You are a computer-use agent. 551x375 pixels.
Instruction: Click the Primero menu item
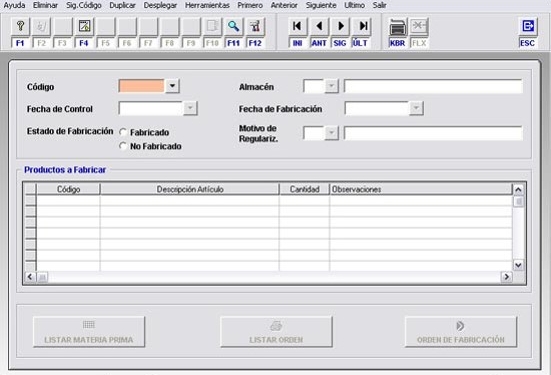(x=250, y=5)
